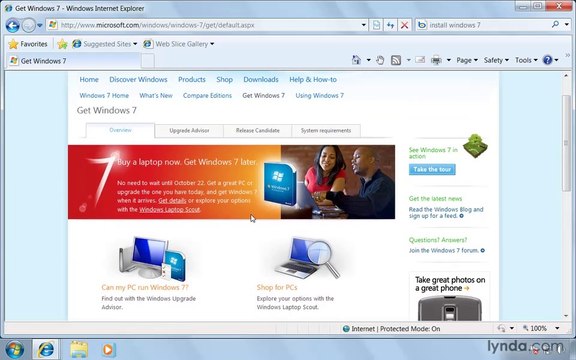Click the Read Mail icon

coord(420,60)
